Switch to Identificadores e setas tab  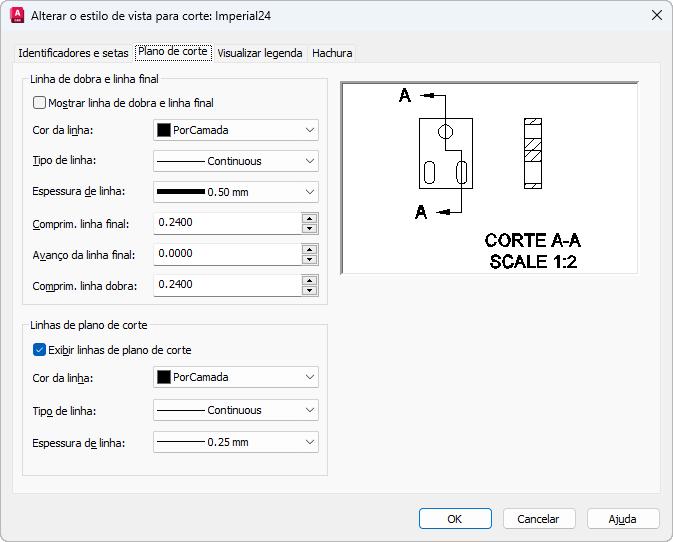point(73,53)
